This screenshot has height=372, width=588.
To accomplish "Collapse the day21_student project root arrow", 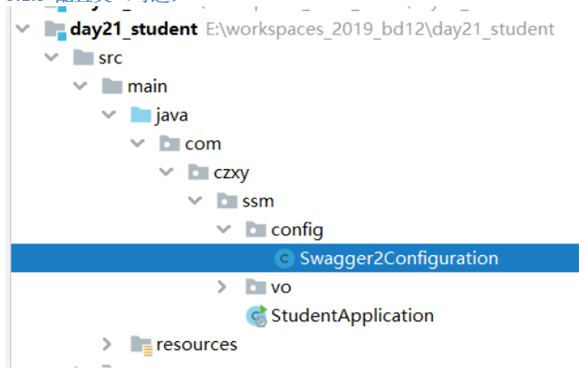I will [x=21, y=30].
